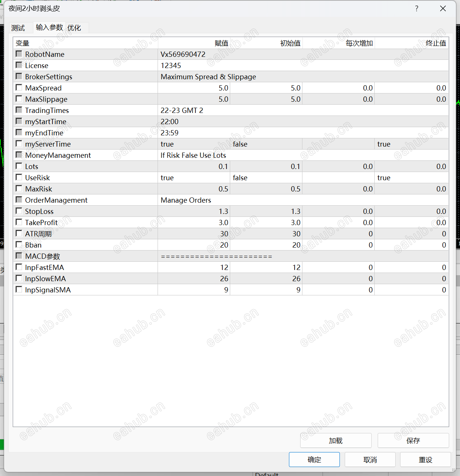This screenshot has height=476, width=460.
Task: Click the InpSlowEMA 赋值 26 cell
Action: [x=194, y=279]
